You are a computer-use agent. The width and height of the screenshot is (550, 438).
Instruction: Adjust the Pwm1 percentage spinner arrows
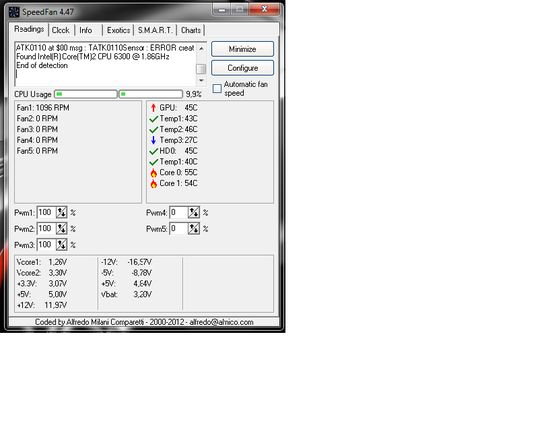pyautogui.click(x=61, y=213)
